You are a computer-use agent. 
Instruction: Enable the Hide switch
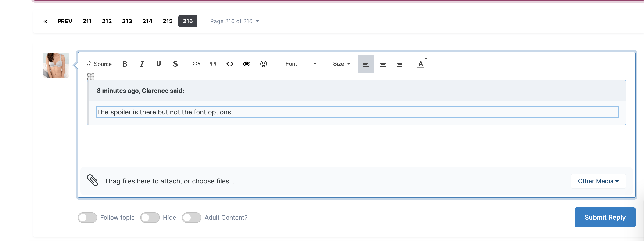150,217
